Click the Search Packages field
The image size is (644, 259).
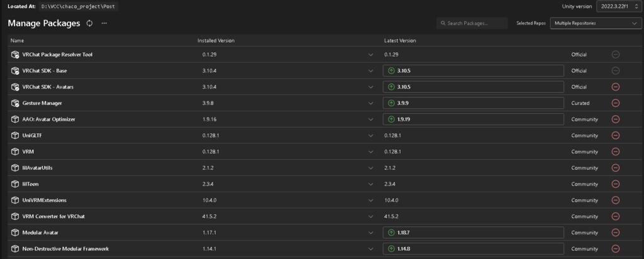[x=472, y=23]
